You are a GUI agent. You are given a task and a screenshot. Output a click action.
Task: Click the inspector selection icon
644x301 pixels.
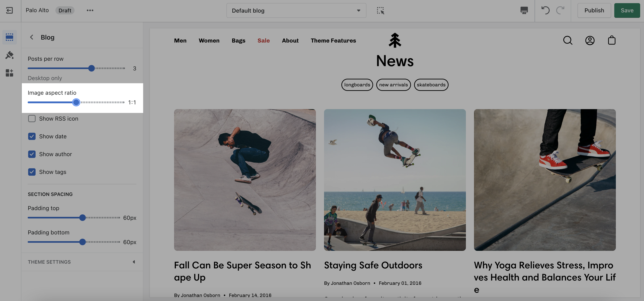point(380,10)
